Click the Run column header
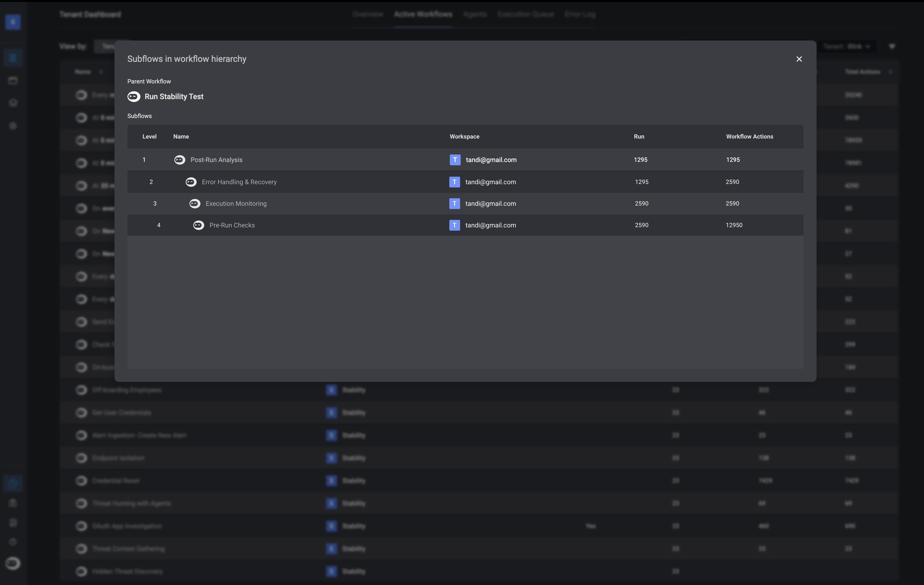924x585 pixels. point(639,137)
